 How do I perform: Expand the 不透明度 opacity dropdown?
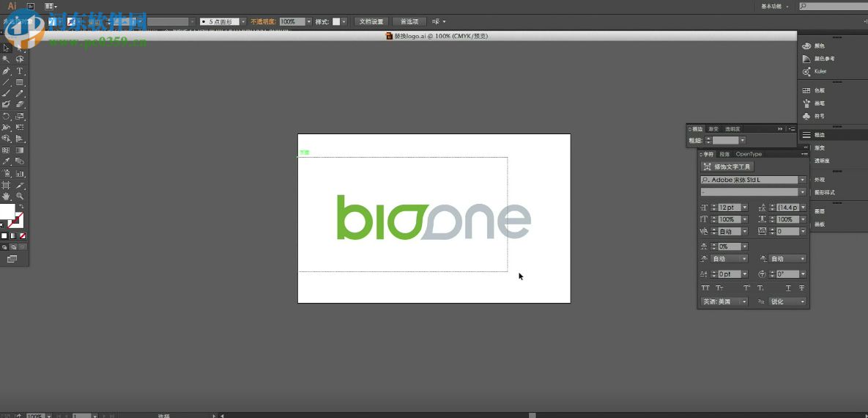(308, 22)
